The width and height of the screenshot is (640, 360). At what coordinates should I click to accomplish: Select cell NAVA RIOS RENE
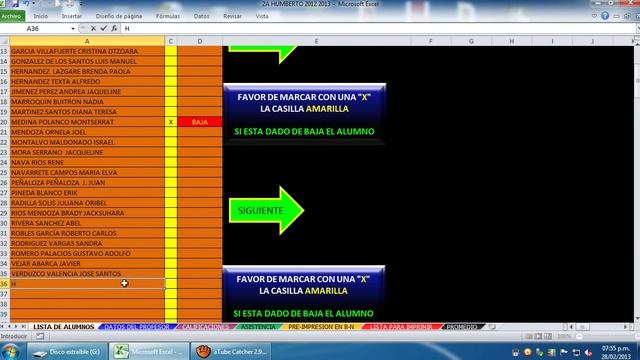pos(87,162)
